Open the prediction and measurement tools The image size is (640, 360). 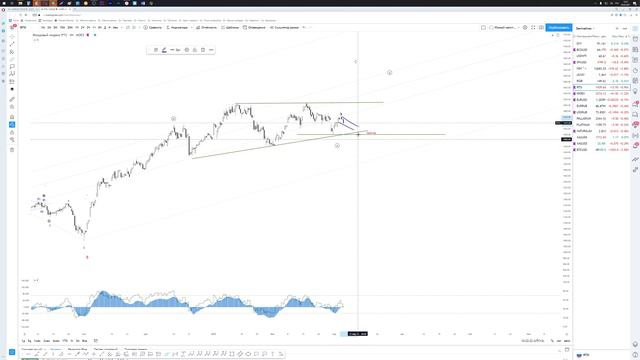click(12, 82)
